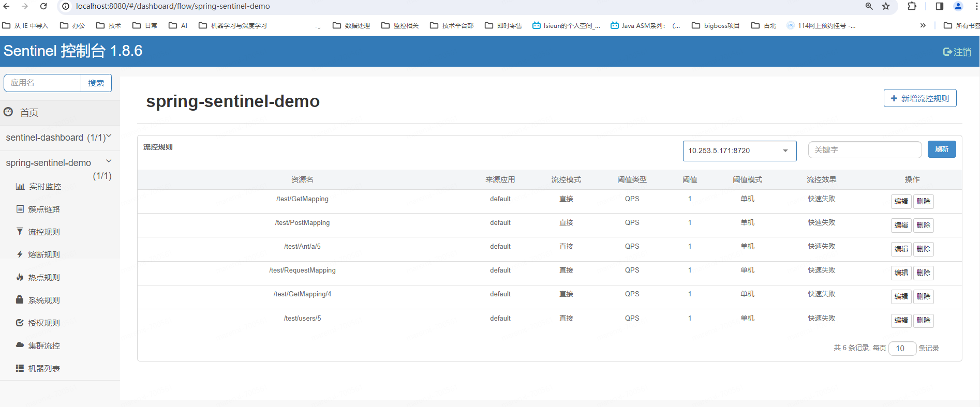Go to 系统规则 menu item
980x407 pixels.
[x=44, y=300]
